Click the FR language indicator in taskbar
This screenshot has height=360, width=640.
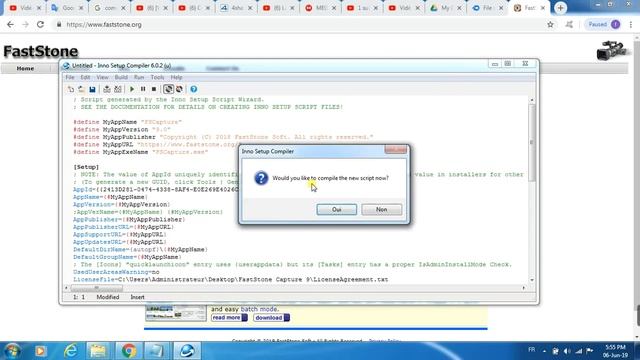click(531, 350)
